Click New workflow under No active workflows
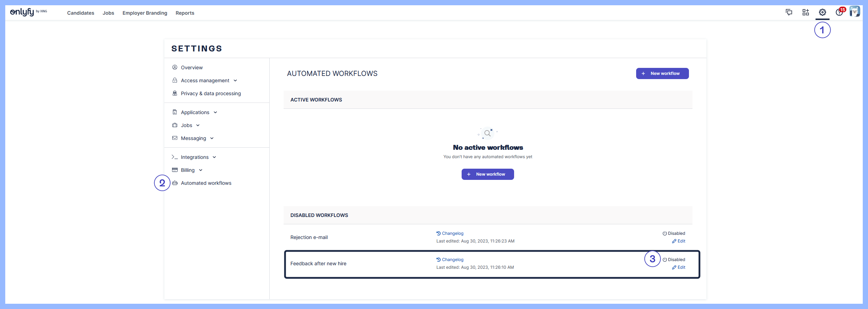Viewport: 868px width, 309px height. tap(488, 174)
